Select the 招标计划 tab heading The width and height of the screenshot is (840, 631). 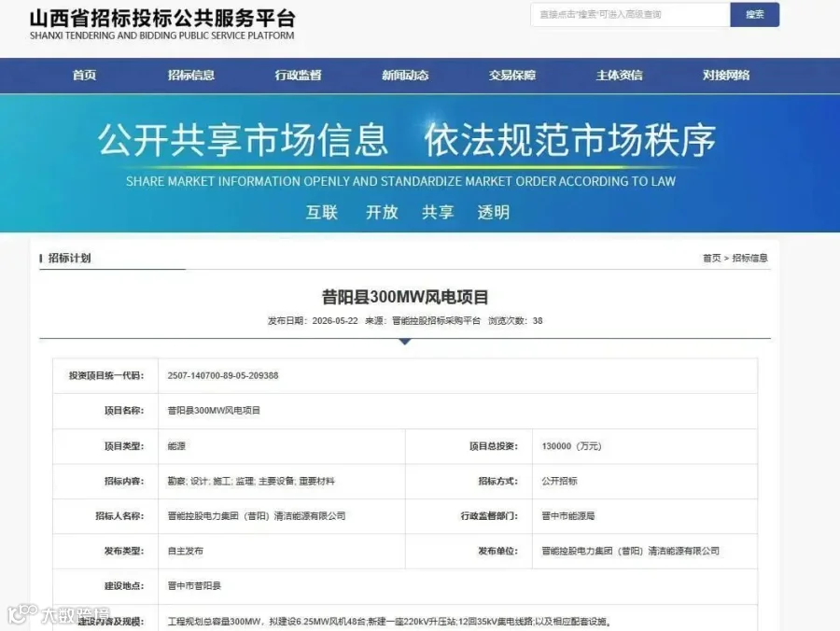70,259
